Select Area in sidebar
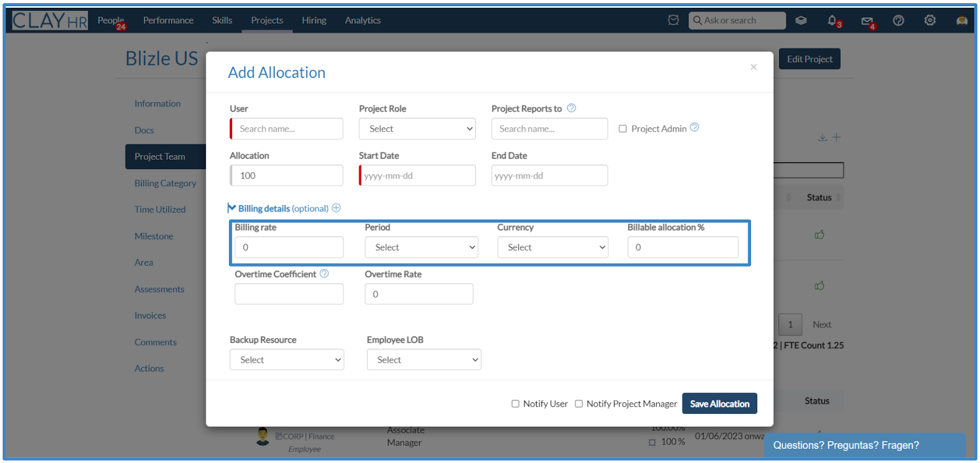Screen dimensions: 980x463 coord(144,262)
